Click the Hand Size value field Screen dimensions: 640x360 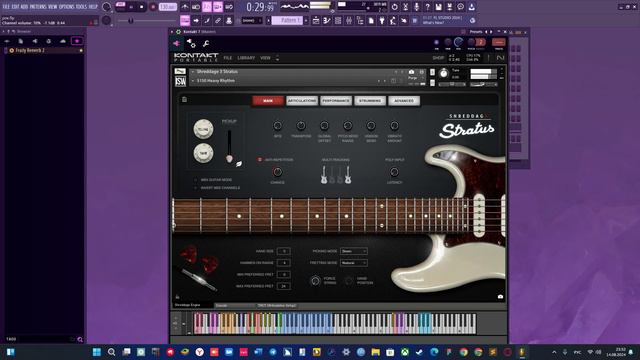coord(284,251)
